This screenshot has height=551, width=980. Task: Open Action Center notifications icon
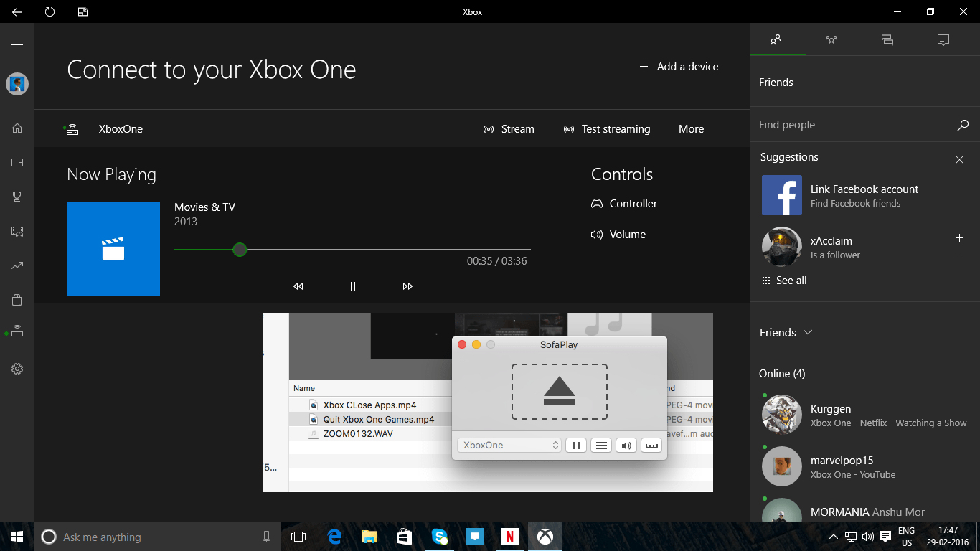tap(885, 537)
